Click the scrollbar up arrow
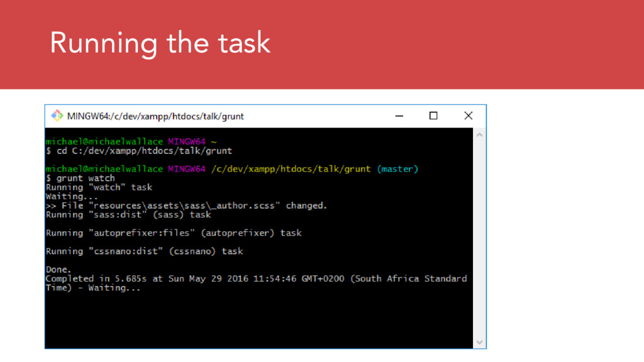This screenshot has width=644, height=362. pyautogui.click(x=479, y=135)
